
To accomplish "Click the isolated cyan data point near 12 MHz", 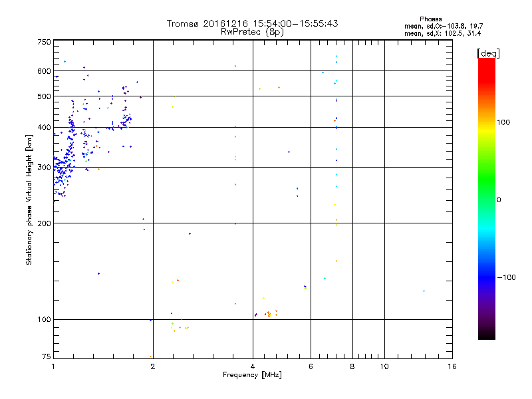I will [x=424, y=291].
